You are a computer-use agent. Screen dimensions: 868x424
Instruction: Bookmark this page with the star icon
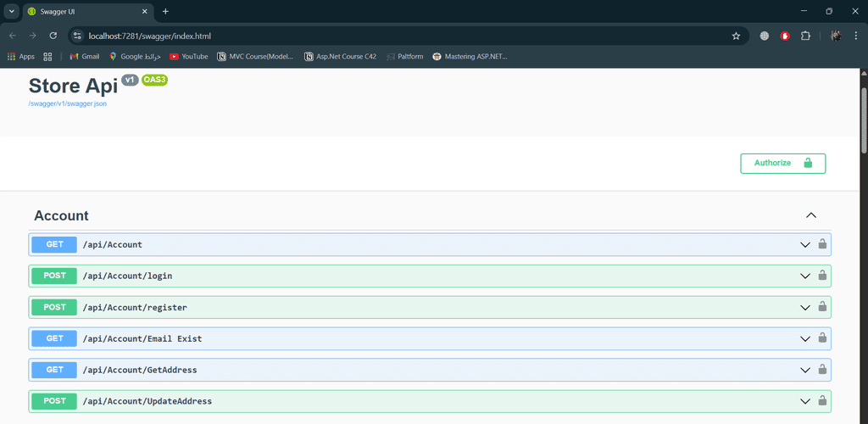(x=736, y=36)
